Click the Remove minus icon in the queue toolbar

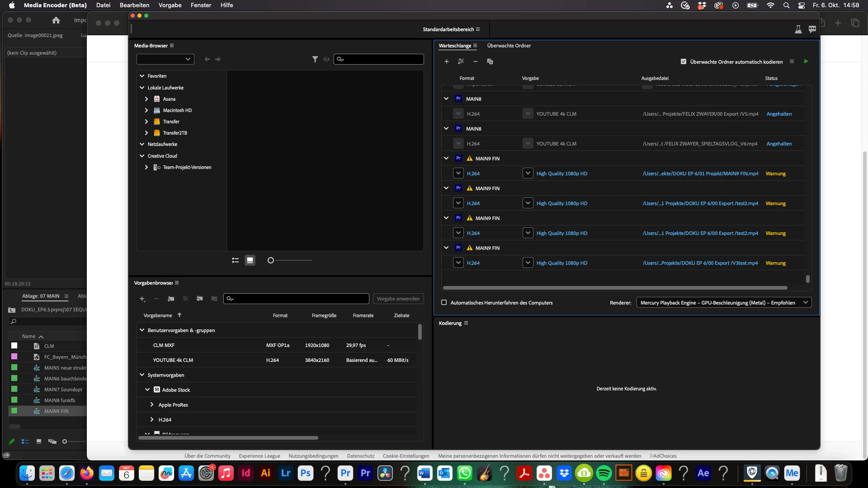[475, 61]
